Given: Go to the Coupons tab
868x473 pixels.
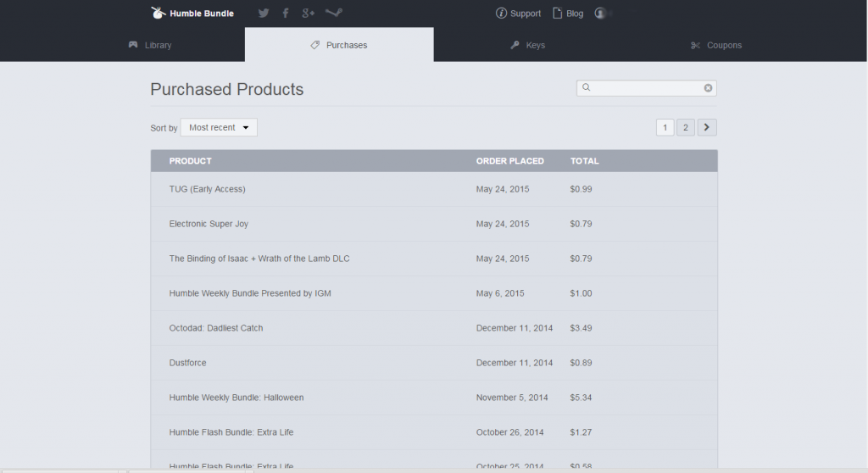Looking at the screenshot, I should point(716,45).
